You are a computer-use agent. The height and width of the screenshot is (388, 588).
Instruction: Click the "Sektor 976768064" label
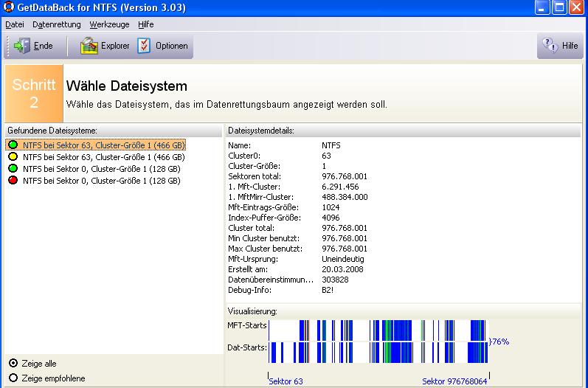click(x=454, y=381)
